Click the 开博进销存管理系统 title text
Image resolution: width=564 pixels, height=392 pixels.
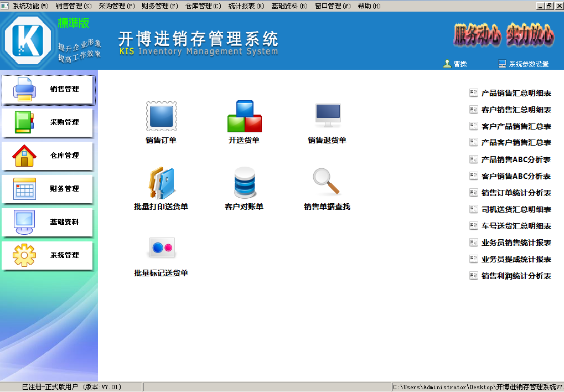pyautogui.click(x=198, y=39)
